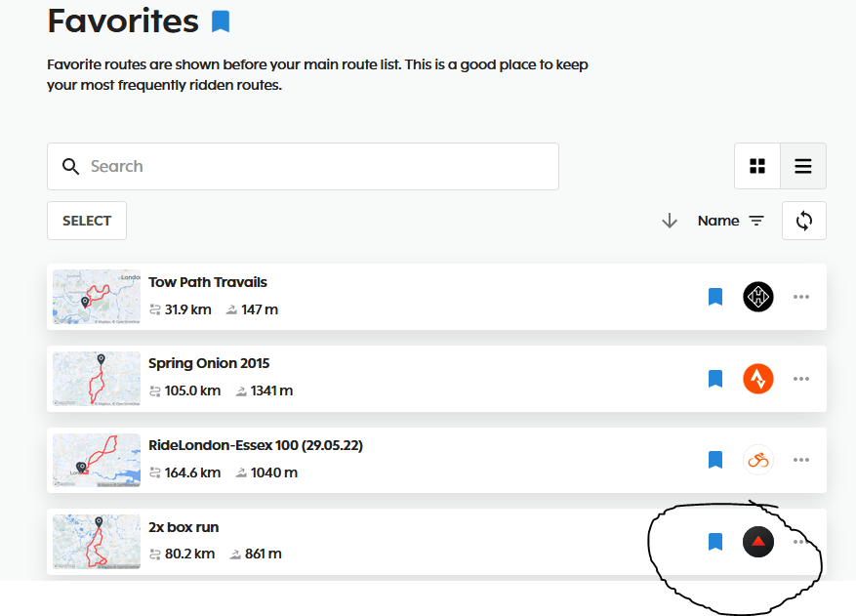Image resolution: width=856 pixels, height=616 pixels.
Task: Toggle bookmark on 2x box run
Action: 714,542
